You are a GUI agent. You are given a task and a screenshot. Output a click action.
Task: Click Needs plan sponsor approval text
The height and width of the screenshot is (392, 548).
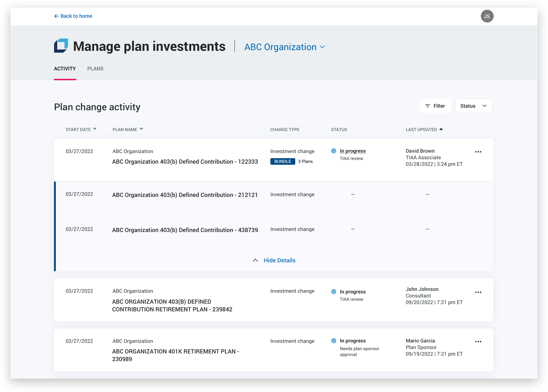click(359, 351)
